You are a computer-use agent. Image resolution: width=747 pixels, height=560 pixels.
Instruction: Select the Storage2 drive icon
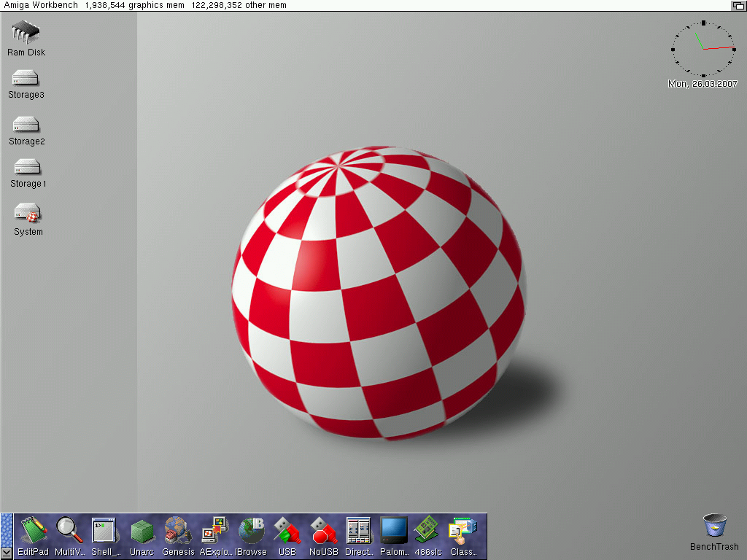(26, 124)
